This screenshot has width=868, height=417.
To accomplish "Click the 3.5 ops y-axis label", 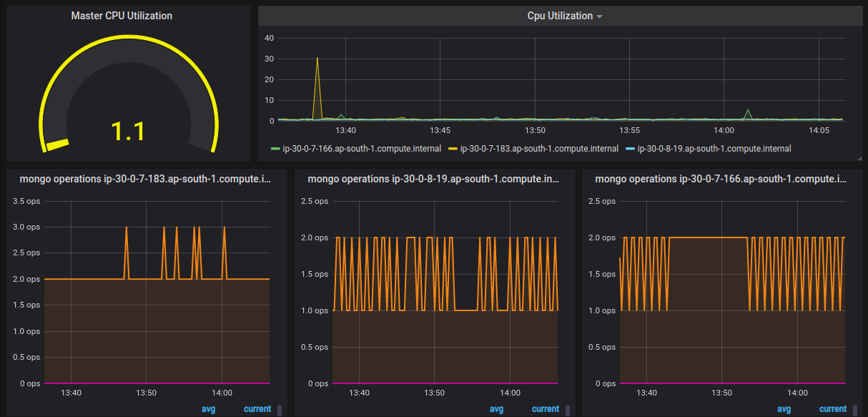I will [26, 201].
